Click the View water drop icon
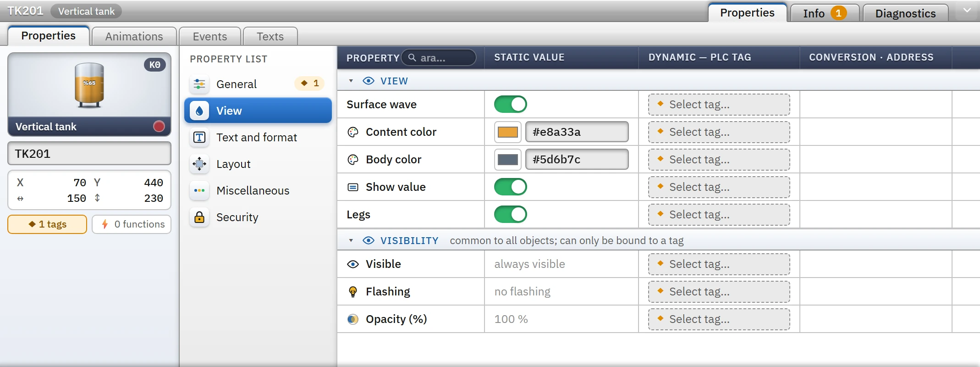Screen dimensions: 980x367 pyautogui.click(x=199, y=111)
